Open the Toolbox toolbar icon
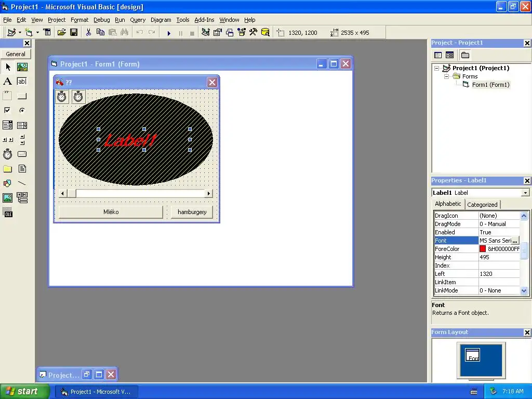Screen dimensions: 532x399 coord(254,33)
